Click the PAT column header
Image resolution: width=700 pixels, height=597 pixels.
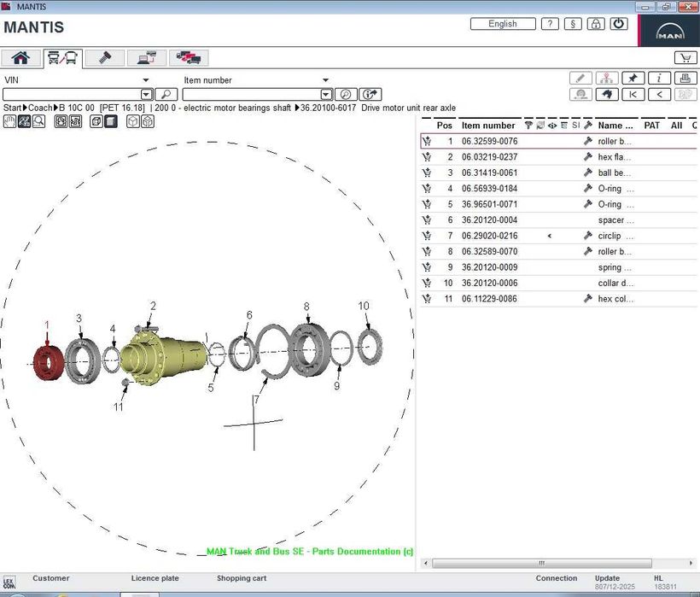651,126
